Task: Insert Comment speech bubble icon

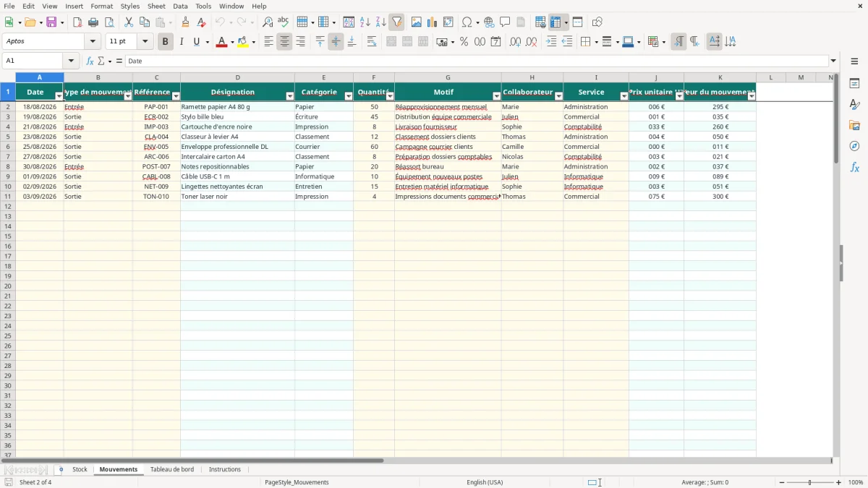Action: 505,22
